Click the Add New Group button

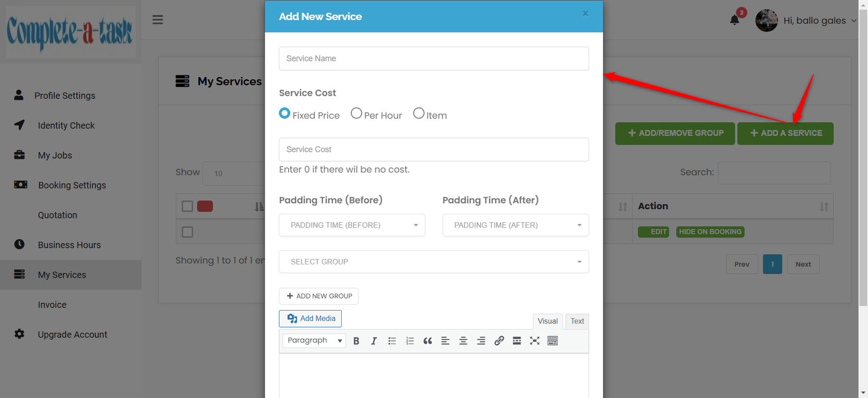point(318,296)
